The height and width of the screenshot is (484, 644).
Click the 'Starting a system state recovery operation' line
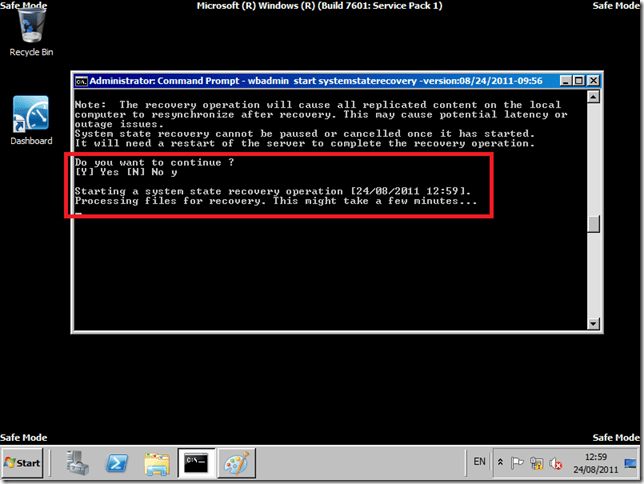click(x=273, y=191)
